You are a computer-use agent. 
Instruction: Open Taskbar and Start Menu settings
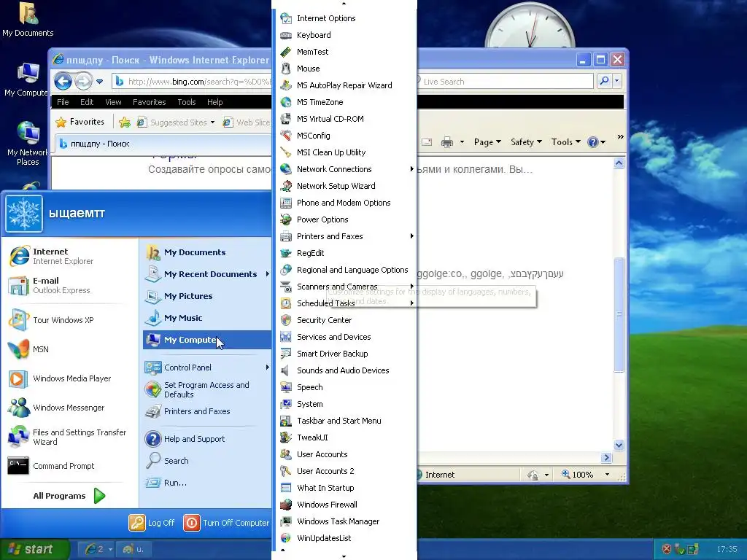pyautogui.click(x=344, y=421)
